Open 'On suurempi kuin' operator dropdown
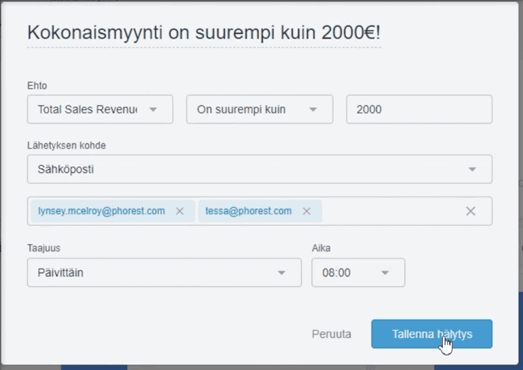Viewport: 523px width, 370px height. coord(259,109)
